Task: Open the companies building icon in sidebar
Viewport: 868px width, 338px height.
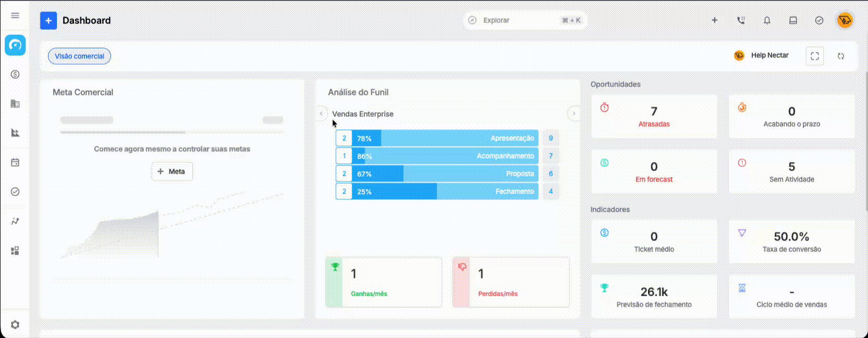Action: 15,104
